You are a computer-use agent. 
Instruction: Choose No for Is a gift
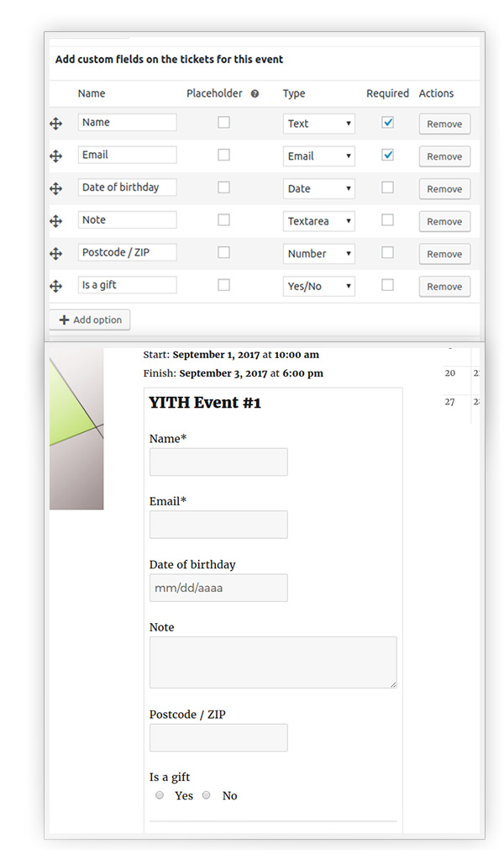207,795
